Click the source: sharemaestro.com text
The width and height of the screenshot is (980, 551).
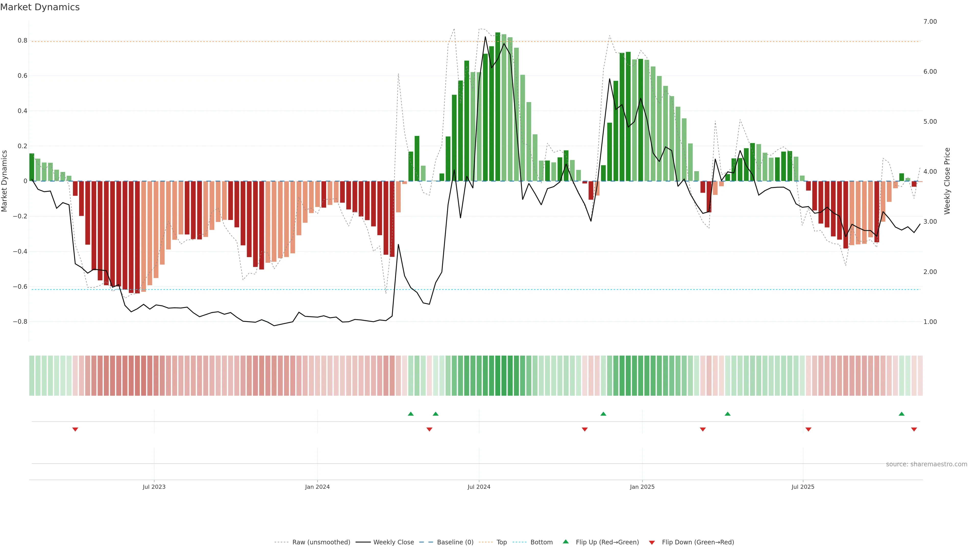click(926, 464)
